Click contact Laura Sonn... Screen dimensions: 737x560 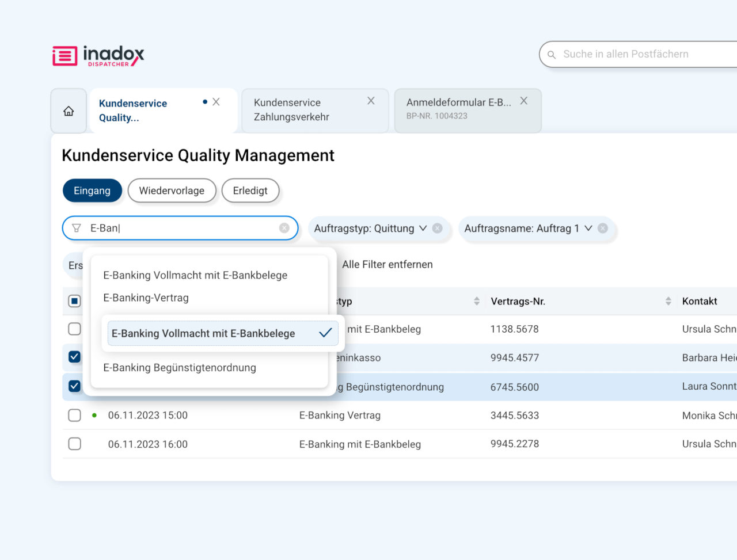[x=709, y=386]
